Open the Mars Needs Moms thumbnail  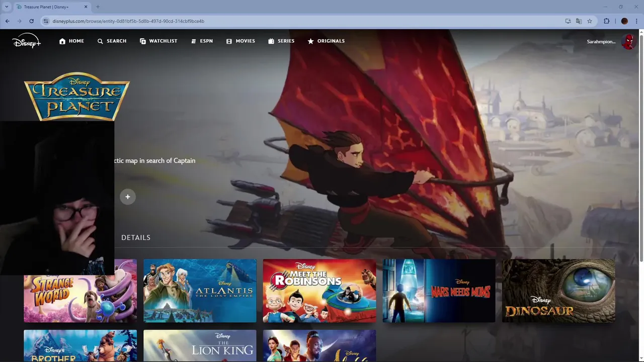[x=439, y=291]
